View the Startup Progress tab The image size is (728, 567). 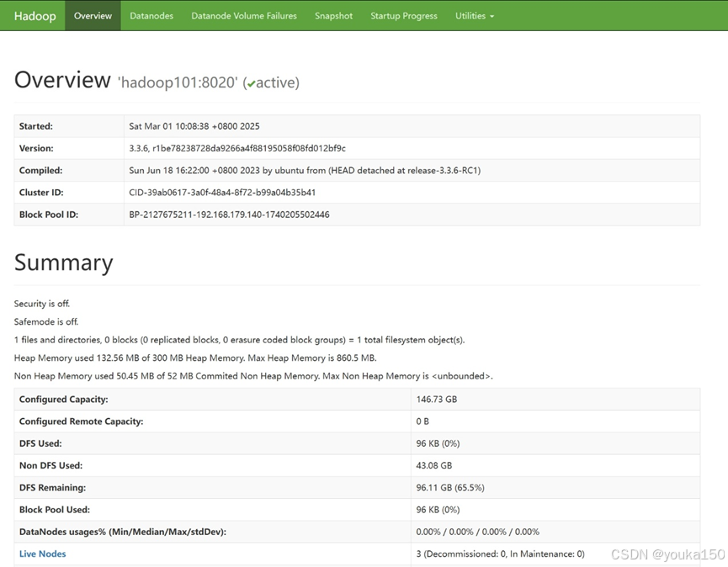tap(403, 16)
